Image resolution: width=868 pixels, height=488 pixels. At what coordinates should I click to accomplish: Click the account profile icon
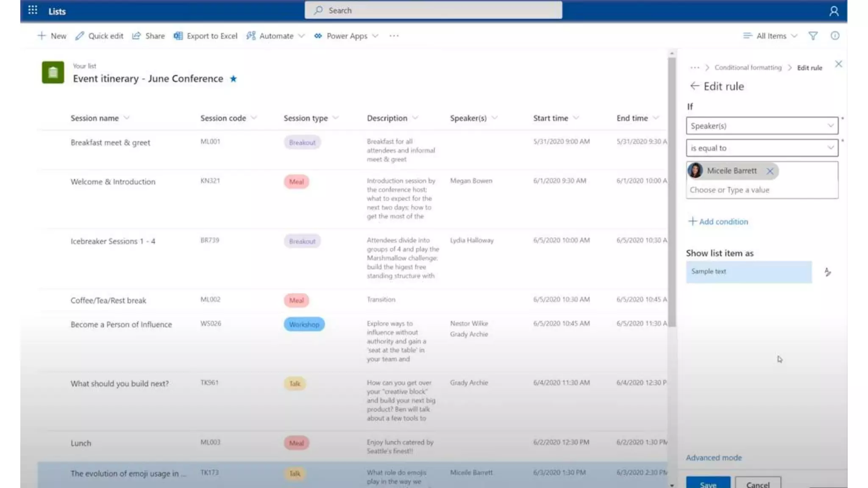(x=834, y=11)
